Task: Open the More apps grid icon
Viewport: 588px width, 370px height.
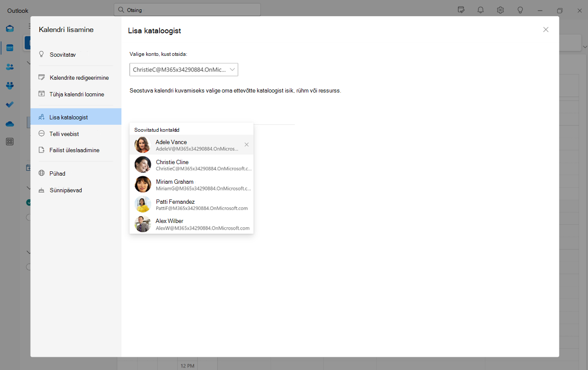Action: pos(9,142)
